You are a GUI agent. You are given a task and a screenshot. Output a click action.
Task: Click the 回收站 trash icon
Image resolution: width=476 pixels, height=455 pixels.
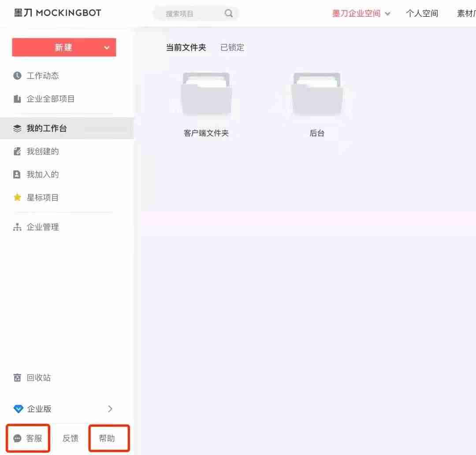(x=17, y=377)
